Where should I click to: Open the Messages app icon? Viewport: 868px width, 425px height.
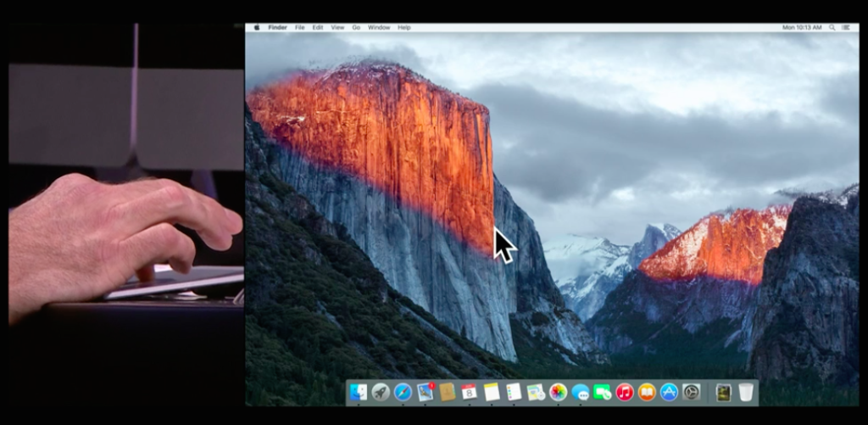coord(581,392)
